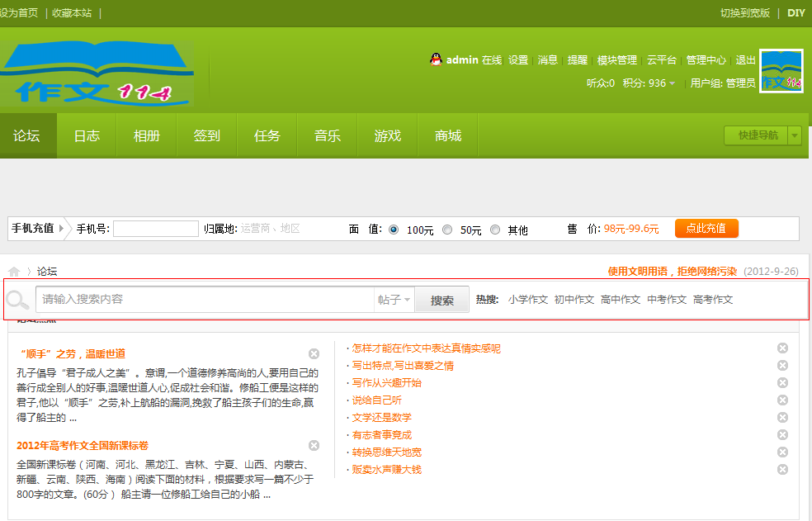812x521 pixels.
Task: Select the 其他 face value radio
Action: tap(495, 230)
